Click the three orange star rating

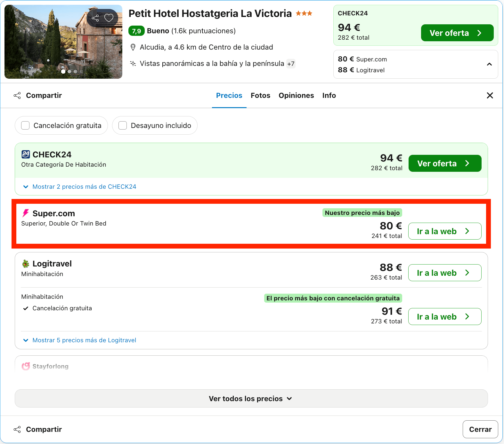click(x=304, y=13)
